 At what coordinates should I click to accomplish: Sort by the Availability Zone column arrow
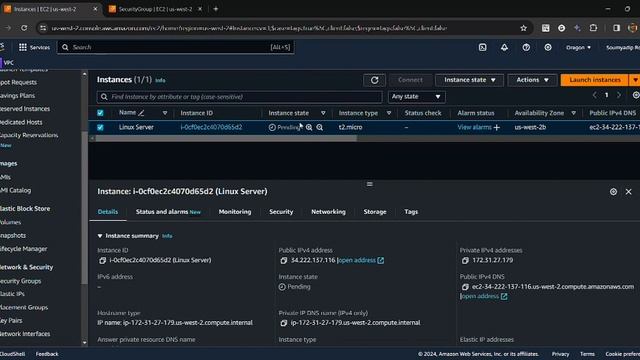(x=573, y=113)
